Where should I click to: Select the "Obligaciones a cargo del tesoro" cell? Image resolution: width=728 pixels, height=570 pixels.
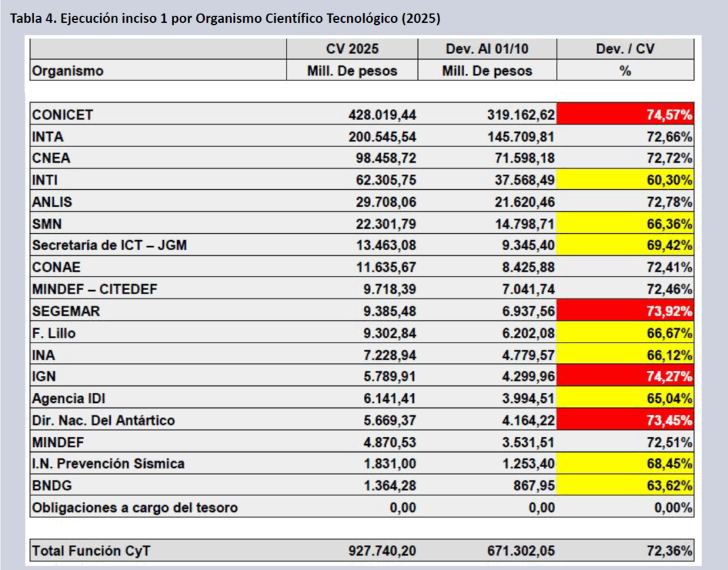pyautogui.click(x=135, y=507)
